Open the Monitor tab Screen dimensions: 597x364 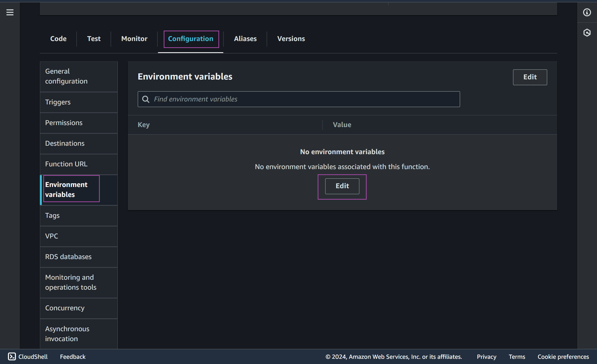point(134,39)
